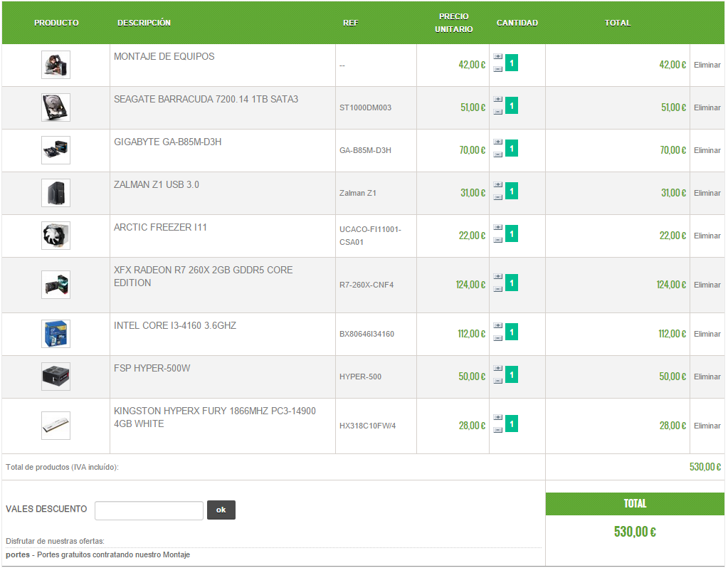Decrease quantity of Arctic Freezer I11
This screenshot has height=568, width=728.
pyautogui.click(x=497, y=240)
